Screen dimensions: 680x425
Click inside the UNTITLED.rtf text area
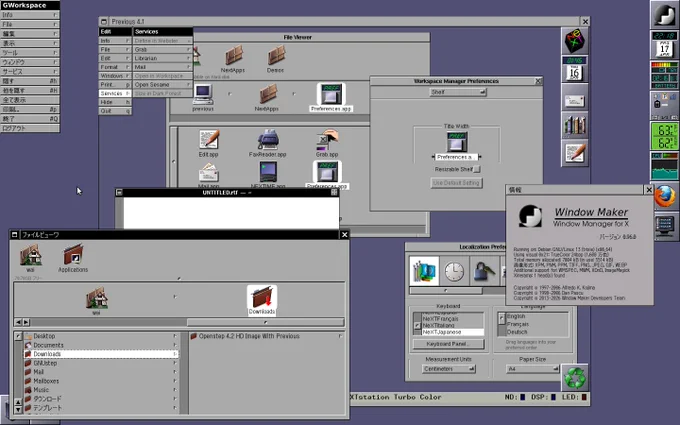pyautogui.click(x=231, y=212)
